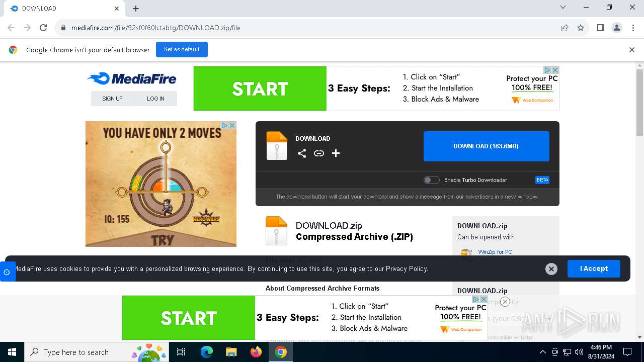The width and height of the screenshot is (644, 362).
Task: Click the plus icon to save file
Action: click(x=336, y=153)
